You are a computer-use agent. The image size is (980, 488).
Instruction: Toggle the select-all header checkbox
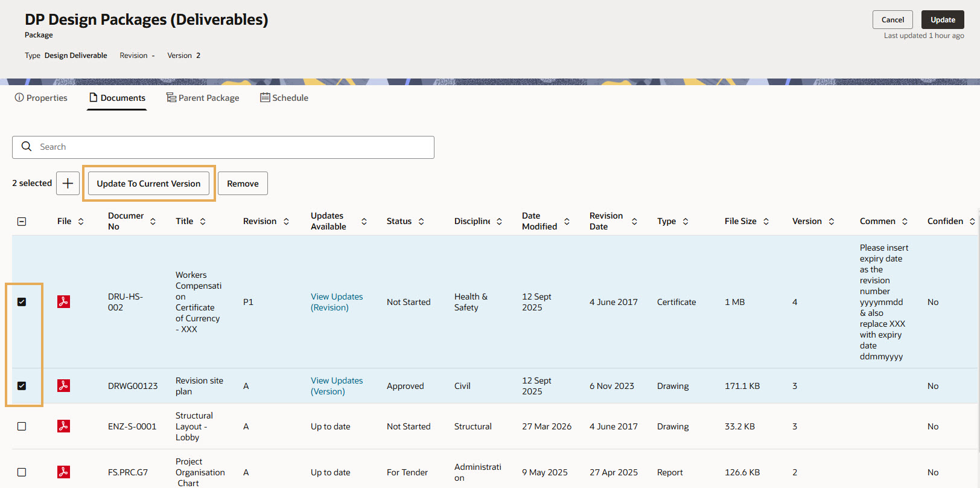pos(22,222)
